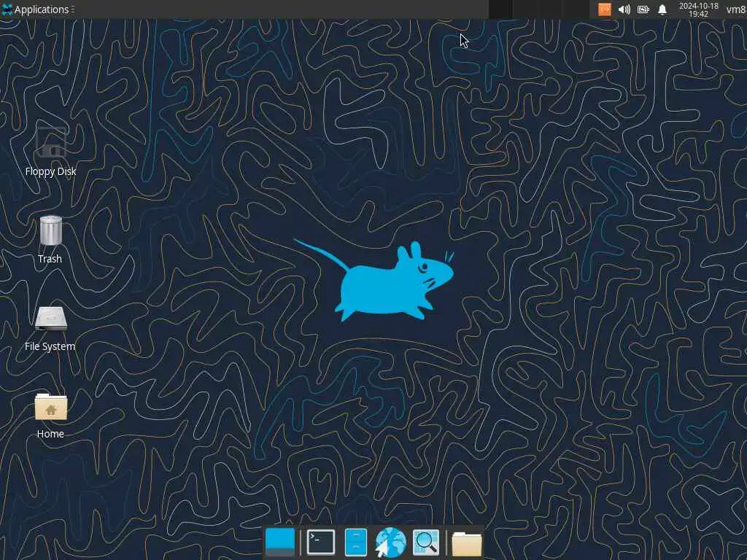This screenshot has height=560, width=747.
Task: Launch the Web Browser globe icon
Action: point(391,542)
